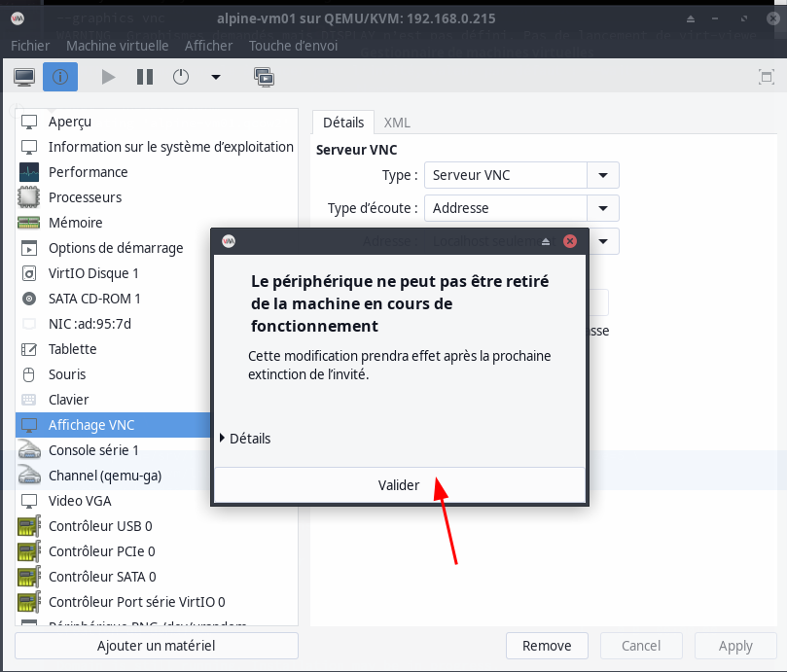Switch to the XML tab
This screenshot has height=672, width=787.
click(x=397, y=123)
